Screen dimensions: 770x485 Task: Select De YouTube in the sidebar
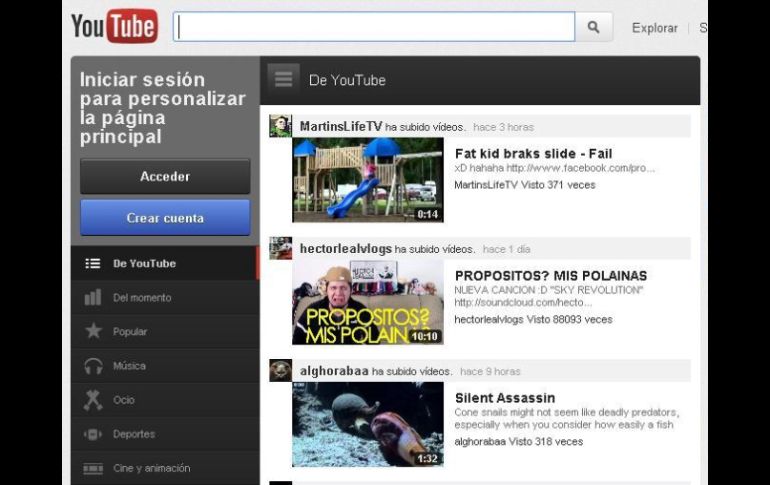click(x=165, y=264)
